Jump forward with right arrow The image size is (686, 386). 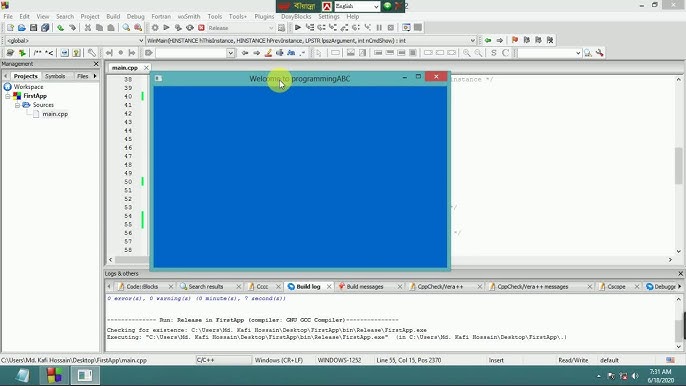pyautogui.click(x=500, y=40)
